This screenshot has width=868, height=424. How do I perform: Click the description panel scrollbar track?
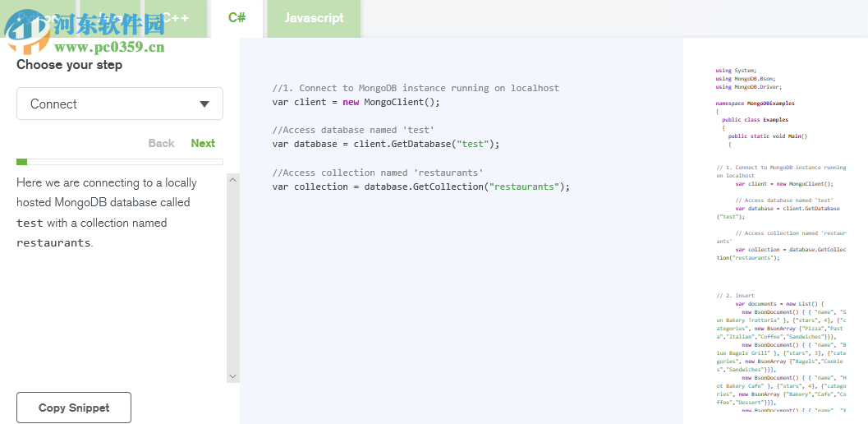[x=233, y=278]
